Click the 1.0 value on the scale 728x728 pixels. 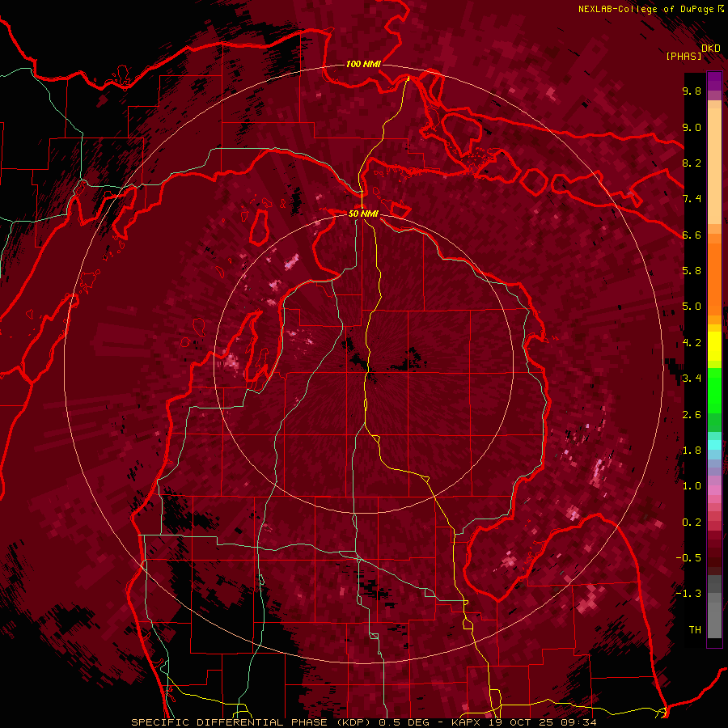692,486
